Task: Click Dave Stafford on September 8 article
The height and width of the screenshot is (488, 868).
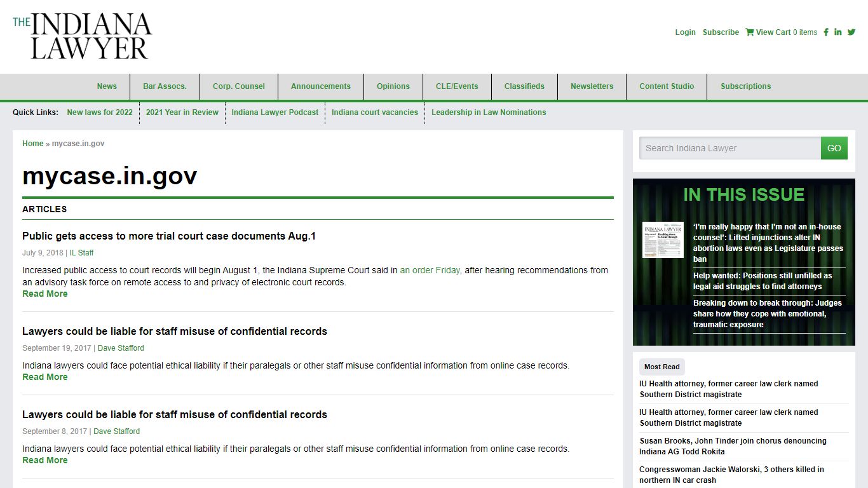Action: tap(116, 431)
